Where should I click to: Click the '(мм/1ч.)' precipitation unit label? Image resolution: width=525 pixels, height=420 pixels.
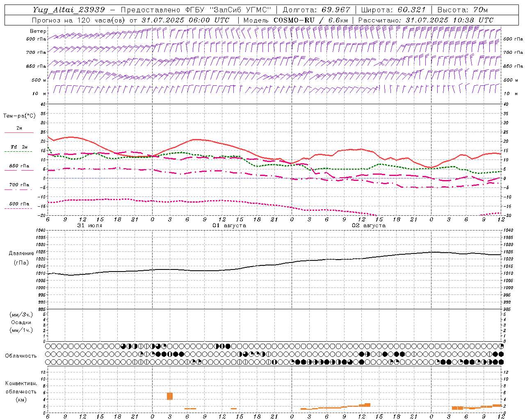pos(21,330)
